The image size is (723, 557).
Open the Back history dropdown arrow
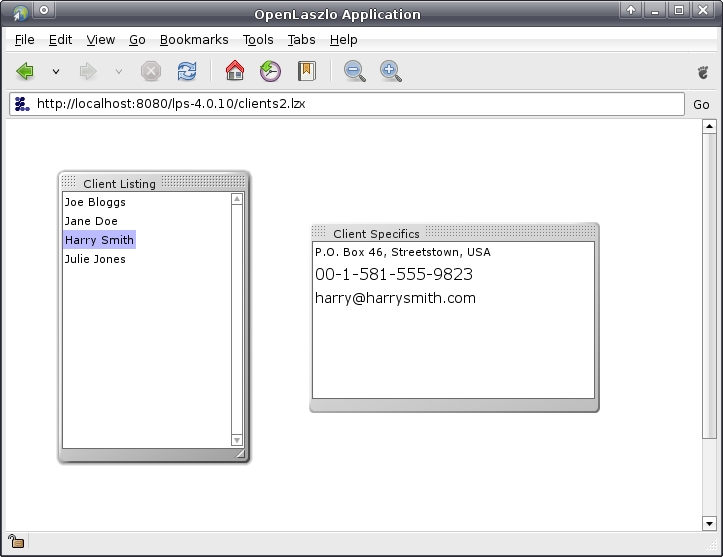pos(56,72)
